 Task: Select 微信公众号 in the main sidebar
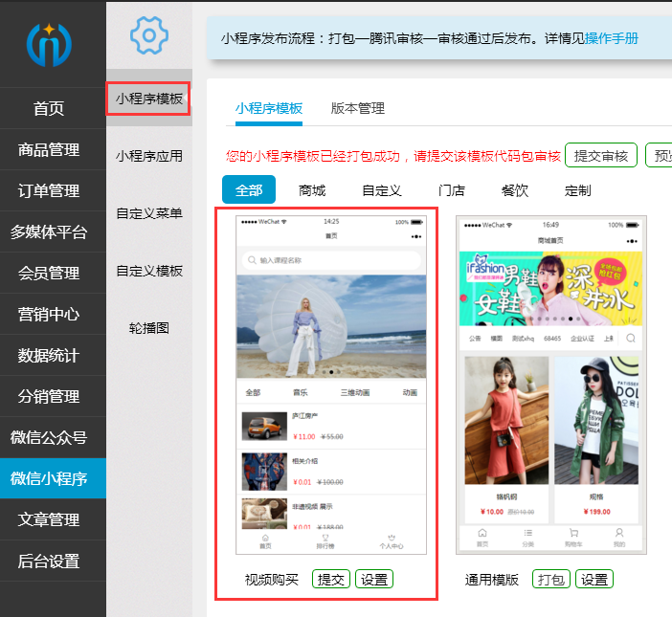[49, 438]
